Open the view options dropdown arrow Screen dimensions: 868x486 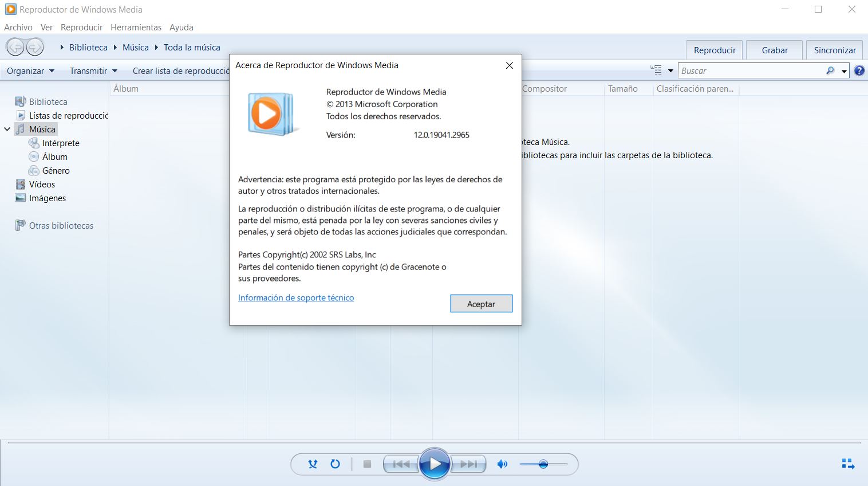point(670,71)
